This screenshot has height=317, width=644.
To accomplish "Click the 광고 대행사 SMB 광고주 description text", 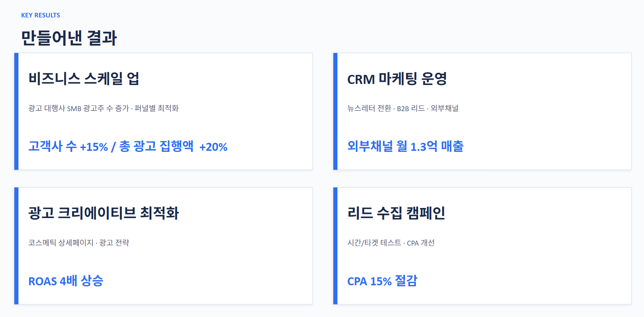I will point(103,108).
